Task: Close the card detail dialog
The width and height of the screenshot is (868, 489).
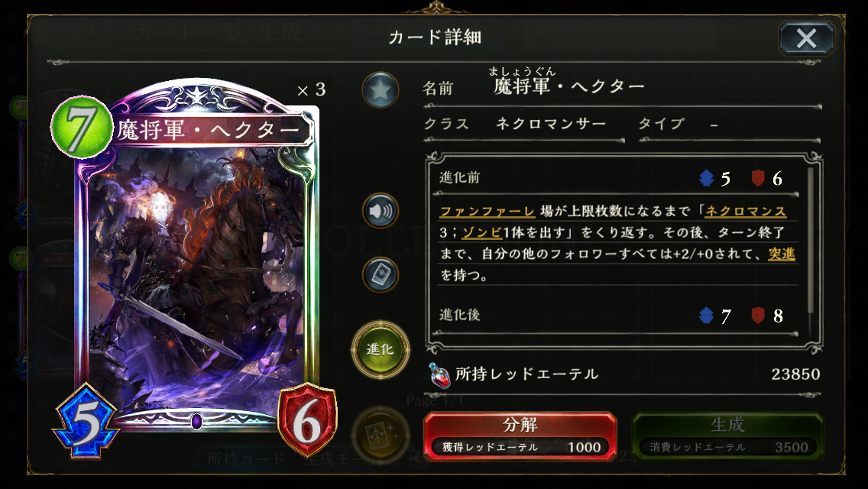Action: pos(807,38)
